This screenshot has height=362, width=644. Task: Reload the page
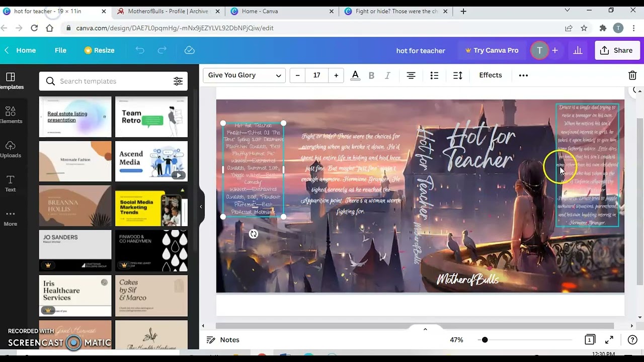coord(34,28)
